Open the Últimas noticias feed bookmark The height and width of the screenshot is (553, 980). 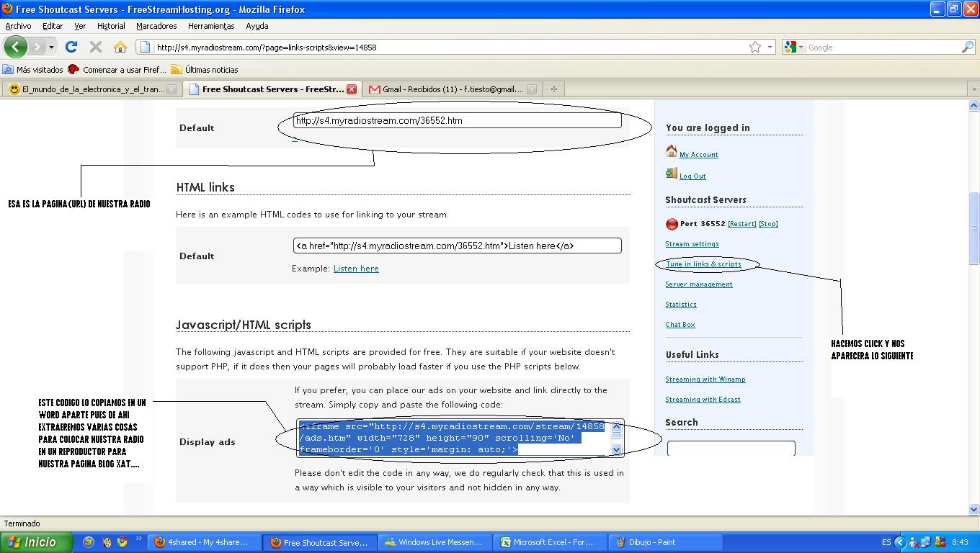[x=204, y=70]
